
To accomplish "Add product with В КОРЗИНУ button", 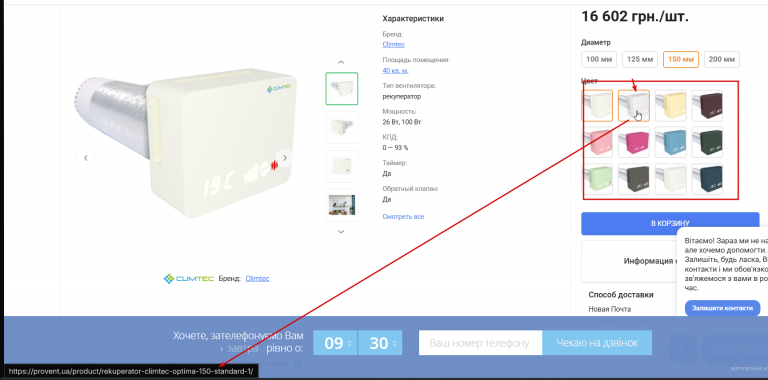I will 670,223.
